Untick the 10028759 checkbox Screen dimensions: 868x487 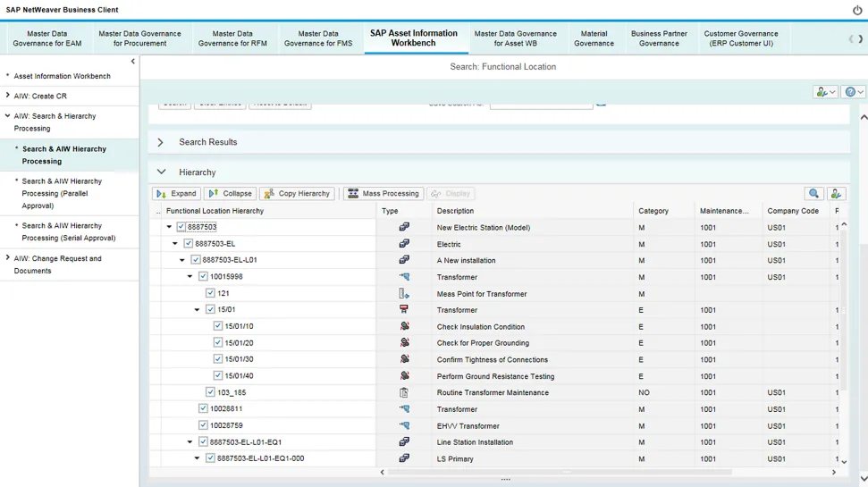pyautogui.click(x=204, y=425)
